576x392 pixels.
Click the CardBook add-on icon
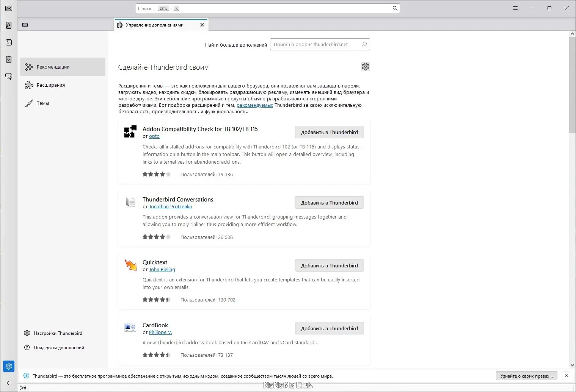tap(130, 328)
